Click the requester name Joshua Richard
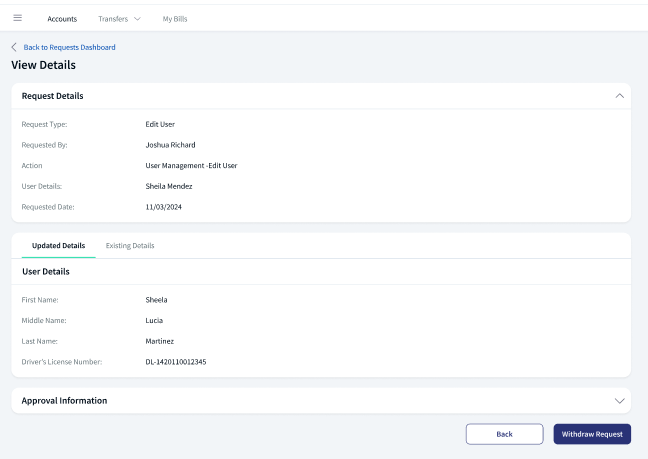 [170, 145]
